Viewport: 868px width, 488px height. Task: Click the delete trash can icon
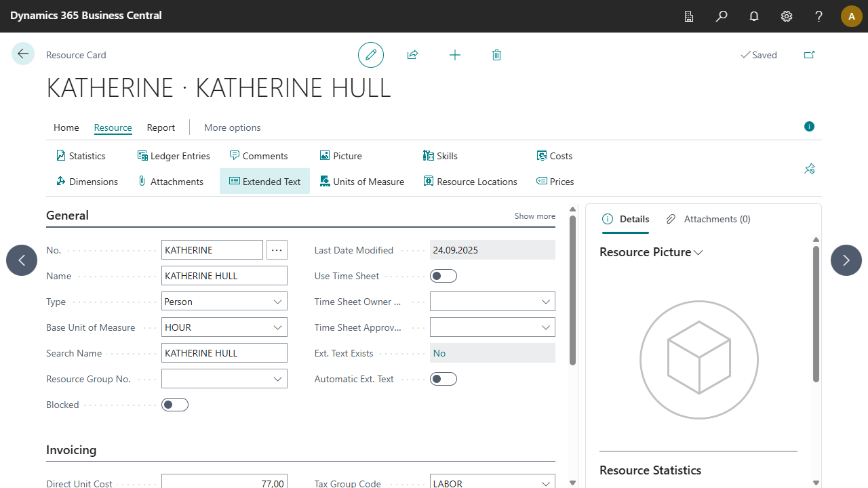tap(496, 55)
